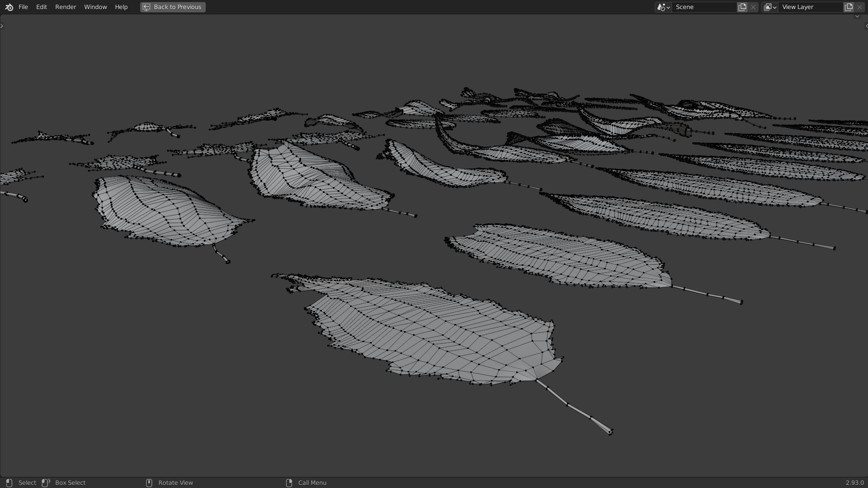
Task: Click the 2.93.0 version number in status bar
Action: 854,483
